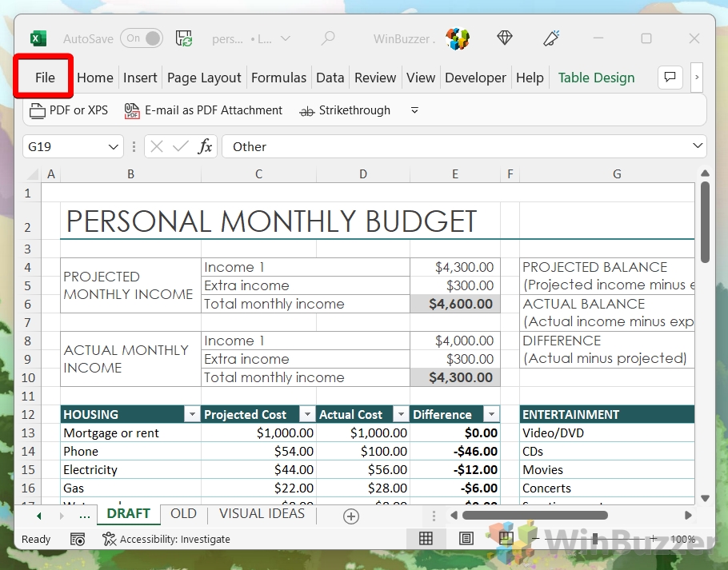Switch to the OLD sheet tab

point(183,514)
